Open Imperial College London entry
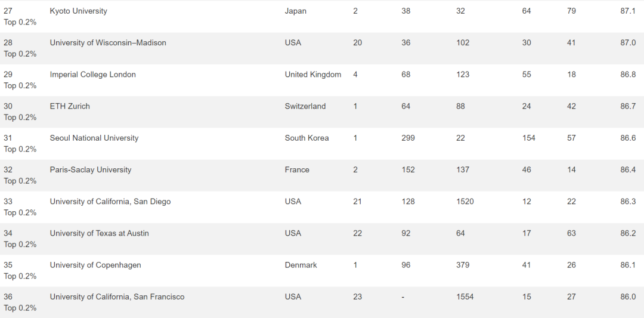The image size is (644, 318). tap(93, 75)
